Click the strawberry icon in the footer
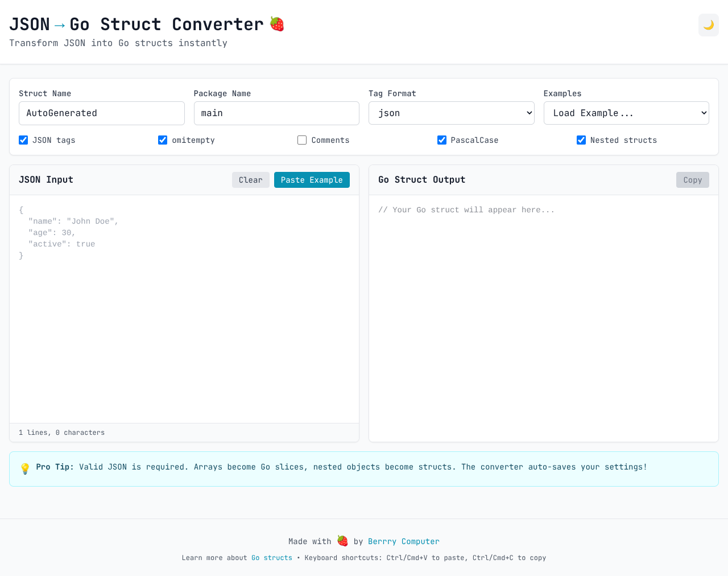The image size is (728, 576). pyautogui.click(x=342, y=541)
